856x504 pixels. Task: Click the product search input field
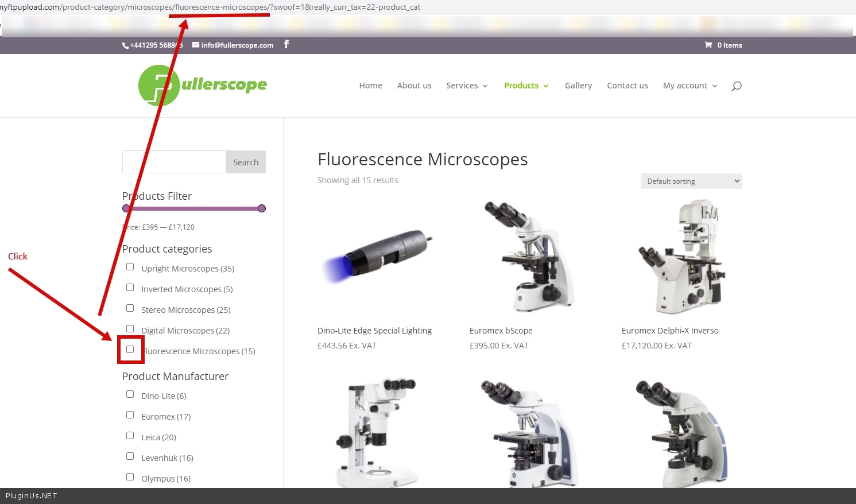click(x=174, y=162)
